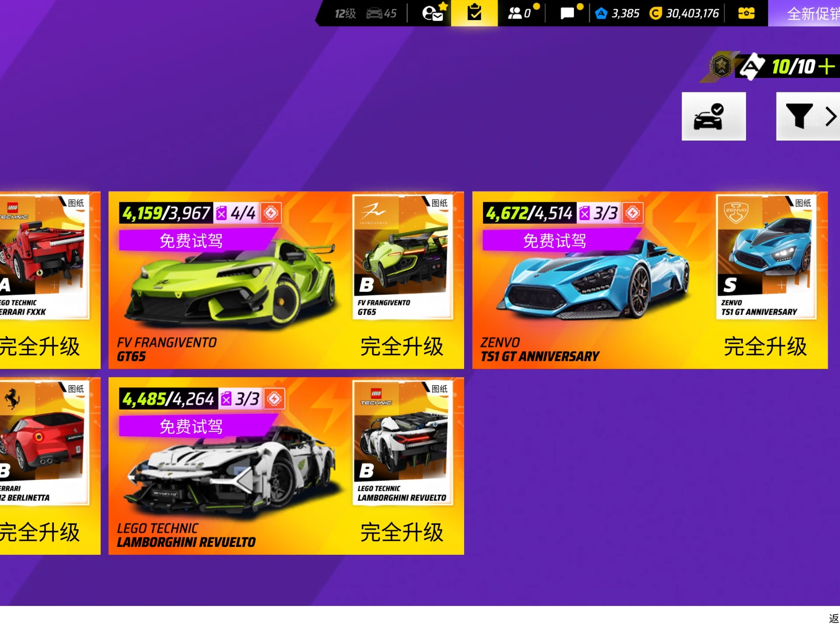Add tickets with the green plus
This screenshot has width=840, height=630.
pos(826,67)
